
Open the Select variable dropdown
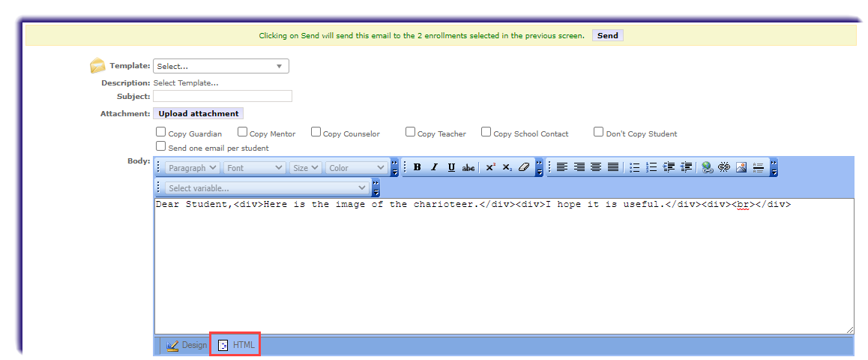click(268, 187)
